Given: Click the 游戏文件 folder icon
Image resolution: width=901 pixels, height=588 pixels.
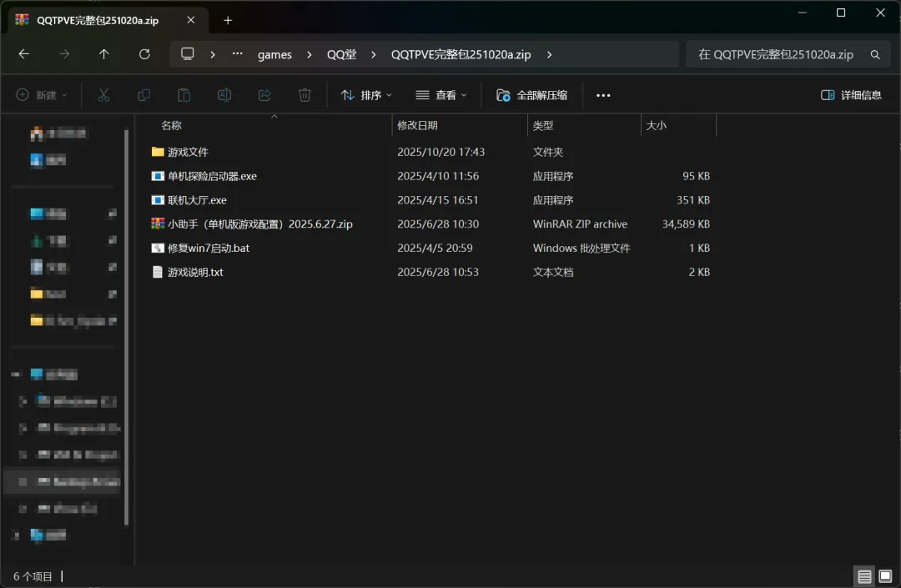Looking at the screenshot, I should click(x=158, y=152).
